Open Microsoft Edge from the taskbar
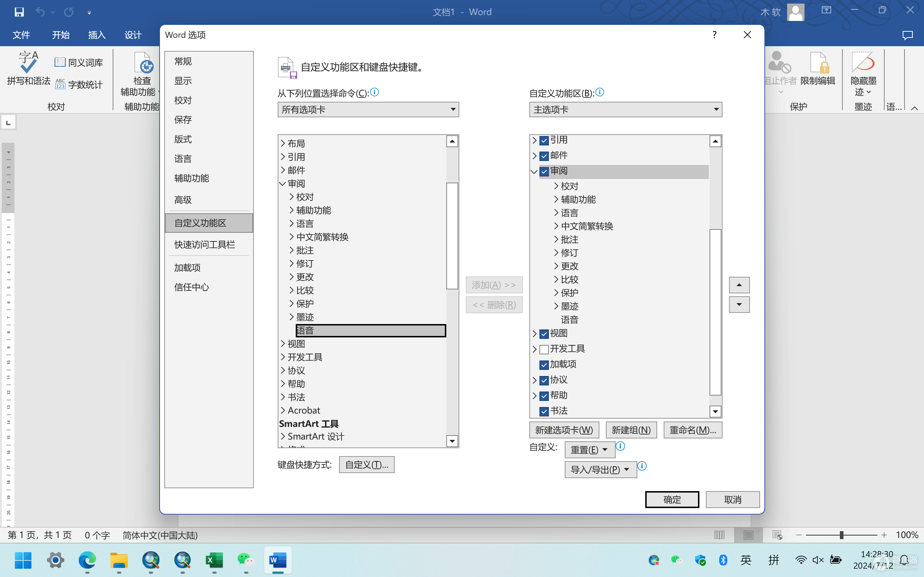 point(87,560)
